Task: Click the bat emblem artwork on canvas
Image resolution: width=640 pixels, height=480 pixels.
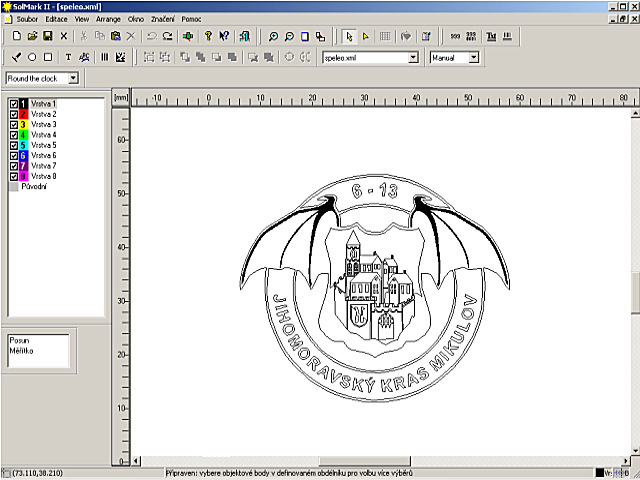Action: pyautogui.click(x=375, y=288)
